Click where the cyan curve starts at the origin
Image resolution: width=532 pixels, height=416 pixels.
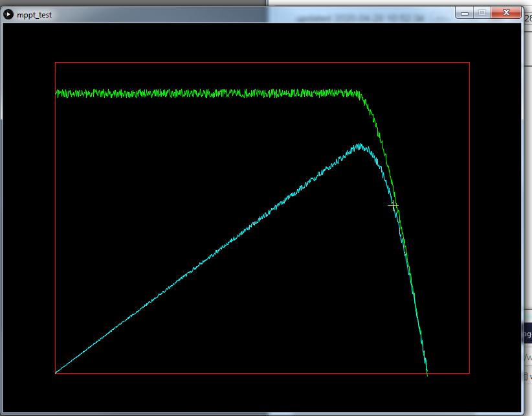pos(56,373)
